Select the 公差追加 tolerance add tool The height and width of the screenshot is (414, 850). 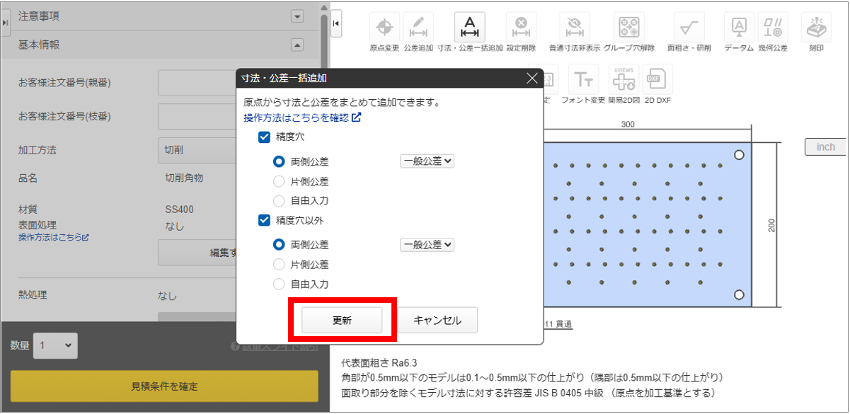[421, 27]
